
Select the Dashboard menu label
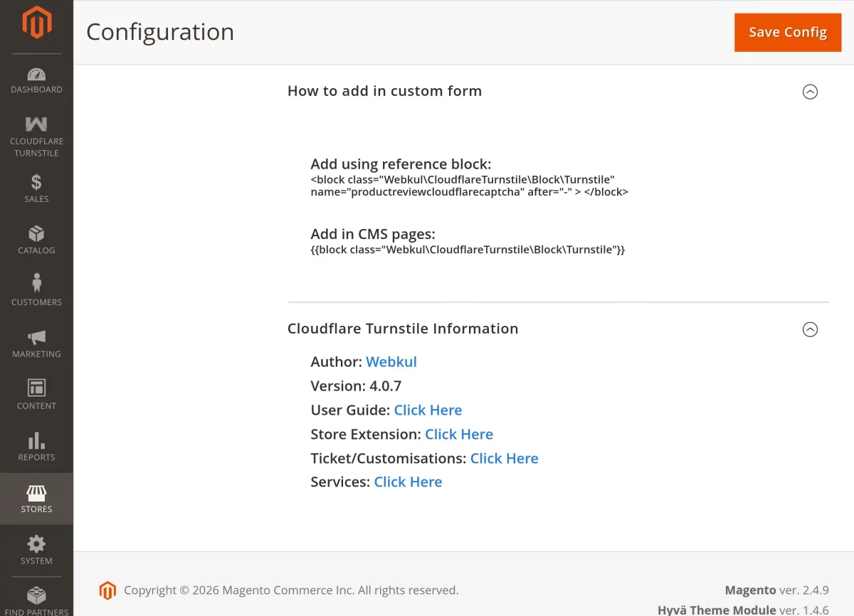[x=36, y=90]
